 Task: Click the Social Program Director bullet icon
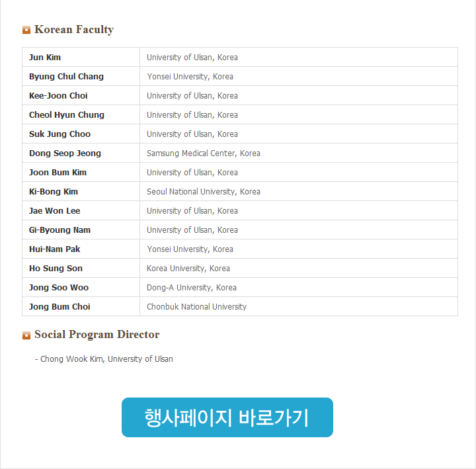pos(26,335)
